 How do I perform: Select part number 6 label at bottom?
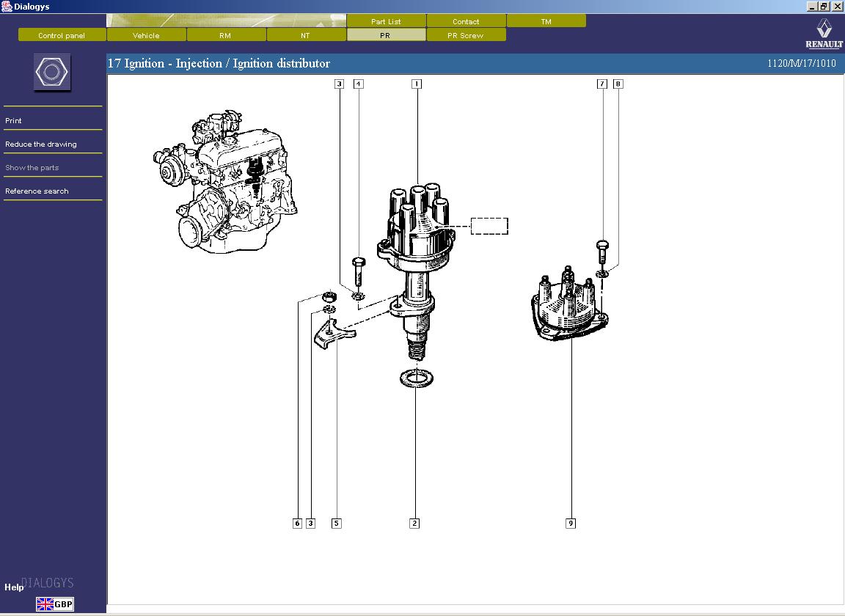coord(297,524)
